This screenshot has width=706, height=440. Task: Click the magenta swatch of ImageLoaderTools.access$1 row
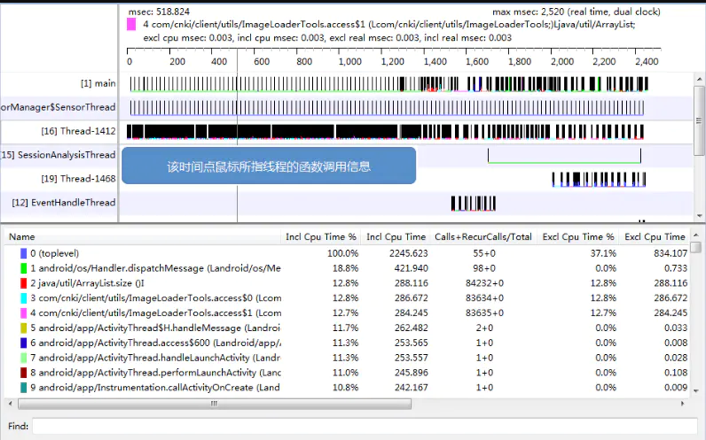24,313
